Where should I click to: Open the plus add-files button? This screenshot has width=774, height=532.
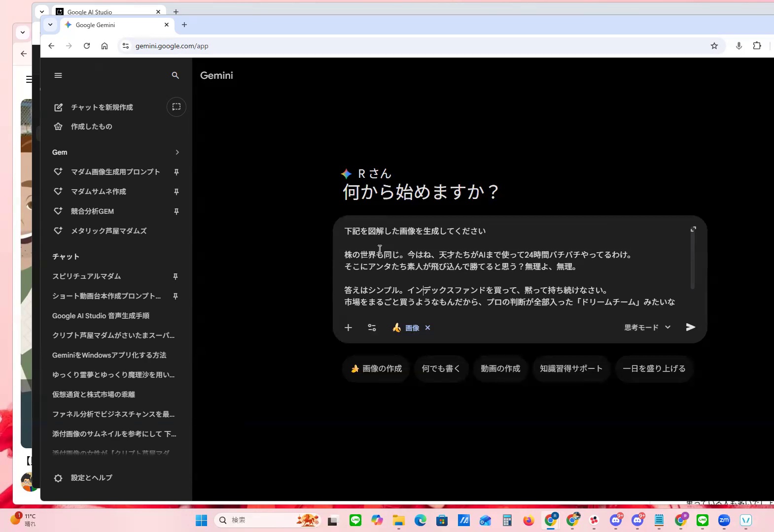(348, 328)
